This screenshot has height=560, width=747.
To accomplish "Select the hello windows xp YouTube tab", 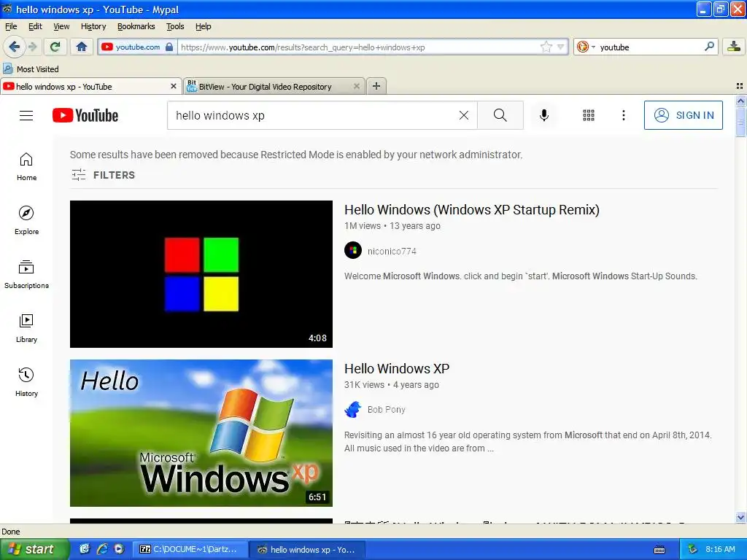I will [x=90, y=86].
